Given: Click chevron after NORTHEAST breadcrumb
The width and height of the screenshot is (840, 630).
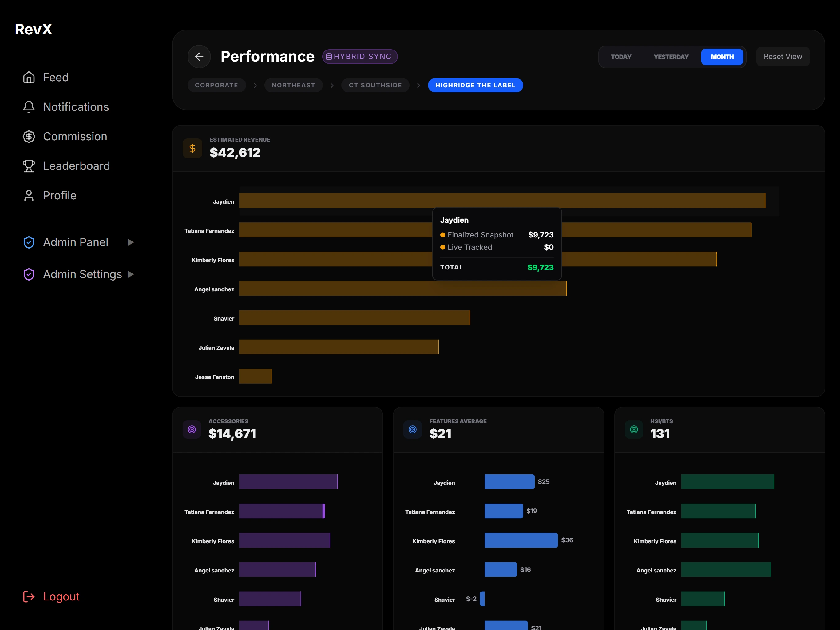Looking at the screenshot, I should click(332, 86).
